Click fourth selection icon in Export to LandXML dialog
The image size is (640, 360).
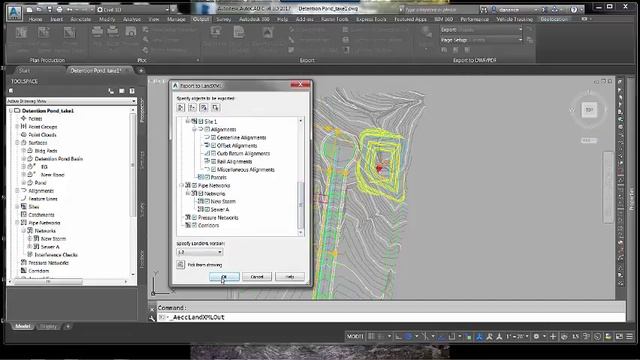[x=216, y=107]
